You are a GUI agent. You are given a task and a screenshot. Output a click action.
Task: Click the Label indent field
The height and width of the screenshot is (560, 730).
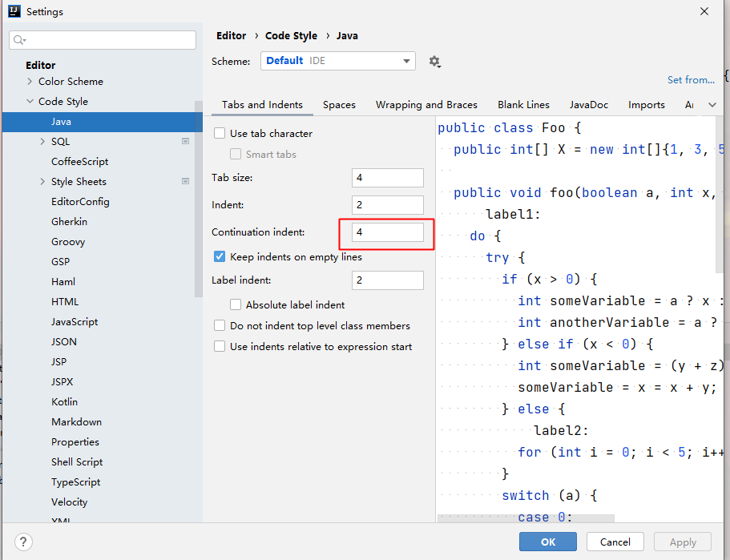click(x=387, y=280)
